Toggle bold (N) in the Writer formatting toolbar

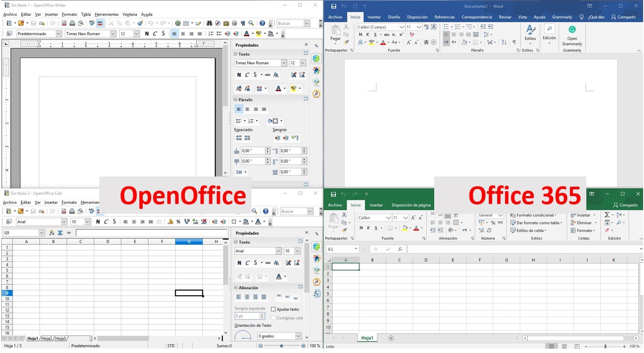[147, 34]
